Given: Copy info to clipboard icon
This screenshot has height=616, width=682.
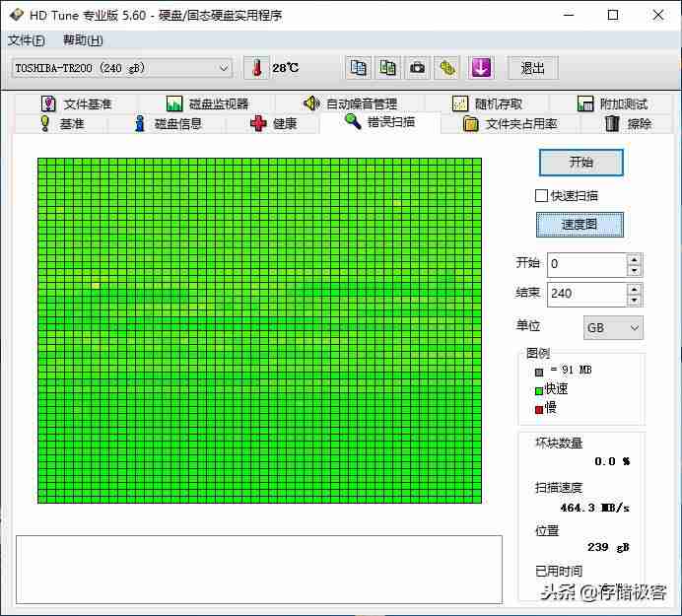Looking at the screenshot, I should [359, 68].
